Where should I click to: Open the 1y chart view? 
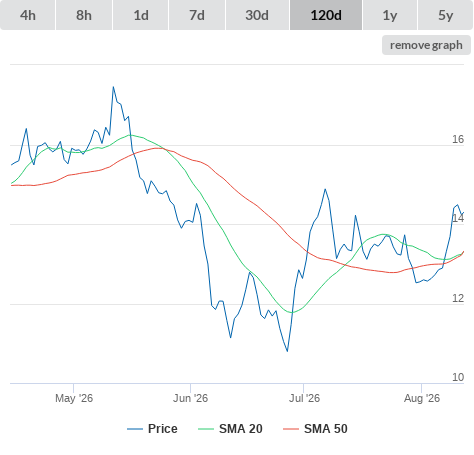390,15
